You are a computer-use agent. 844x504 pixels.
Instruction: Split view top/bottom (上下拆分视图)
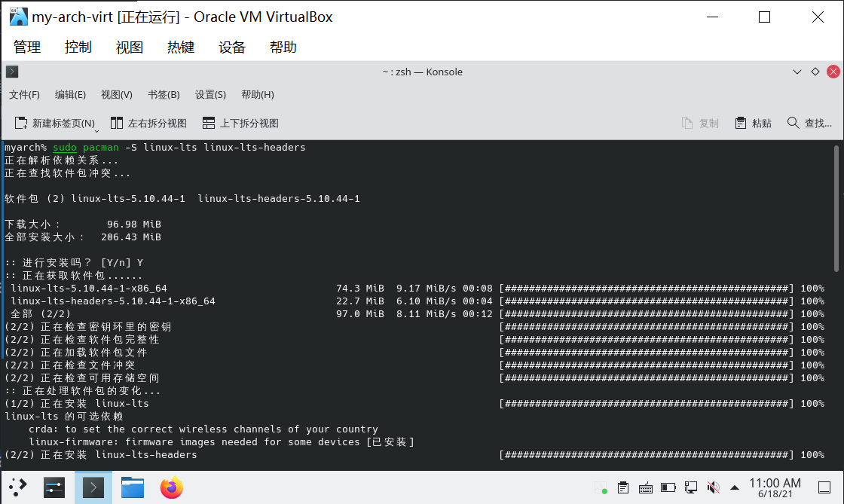click(x=240, y=123)
